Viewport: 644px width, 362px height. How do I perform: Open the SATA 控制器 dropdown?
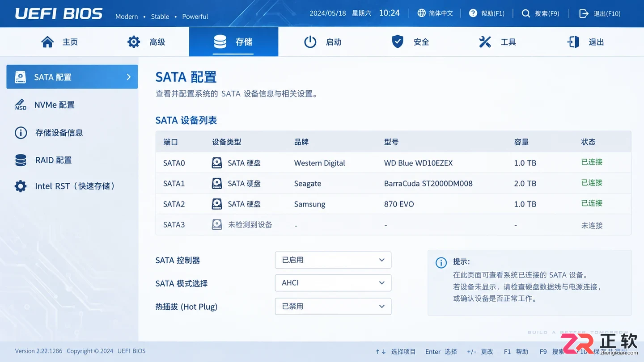pyautogui.click(x=333, y=260)
